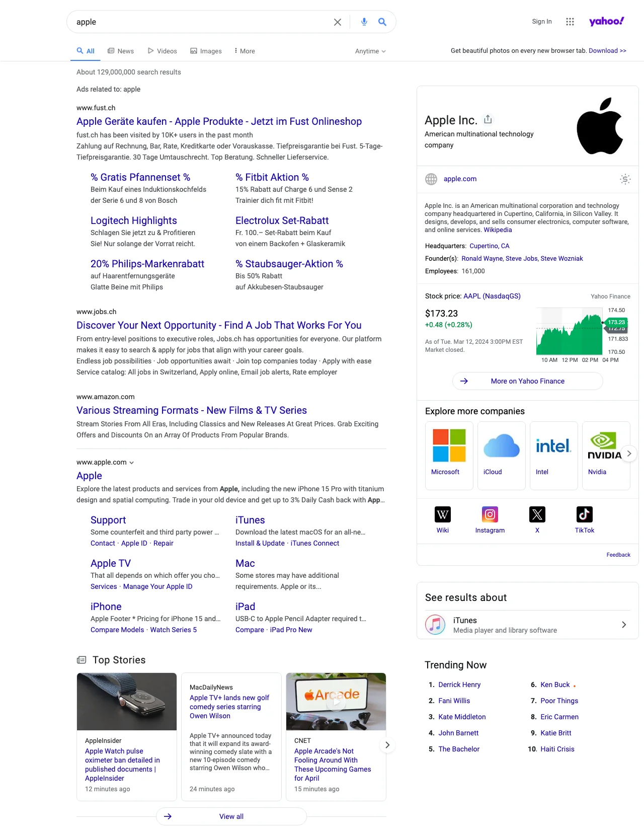Open the Fust Onlineshop ad title

(219, 121)
